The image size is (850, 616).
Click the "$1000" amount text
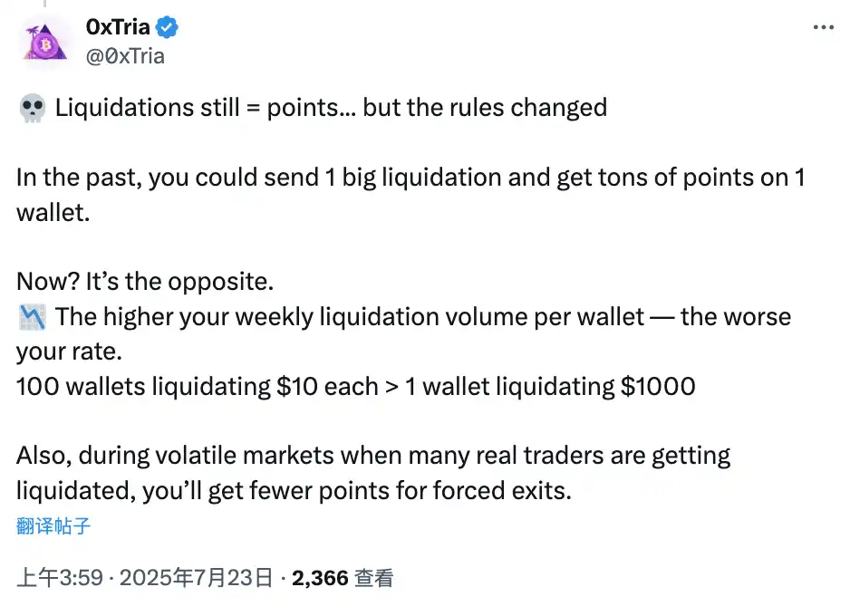point(658,386)
